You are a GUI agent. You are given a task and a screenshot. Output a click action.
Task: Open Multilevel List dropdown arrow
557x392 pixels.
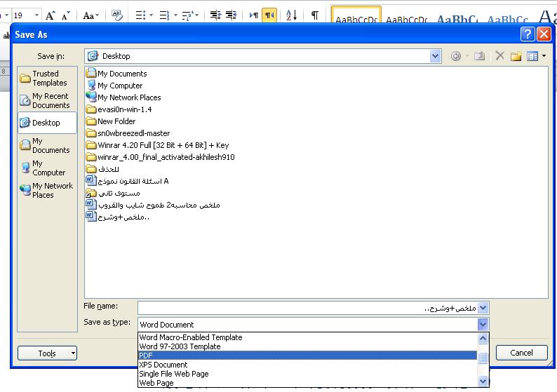point(197,15)
